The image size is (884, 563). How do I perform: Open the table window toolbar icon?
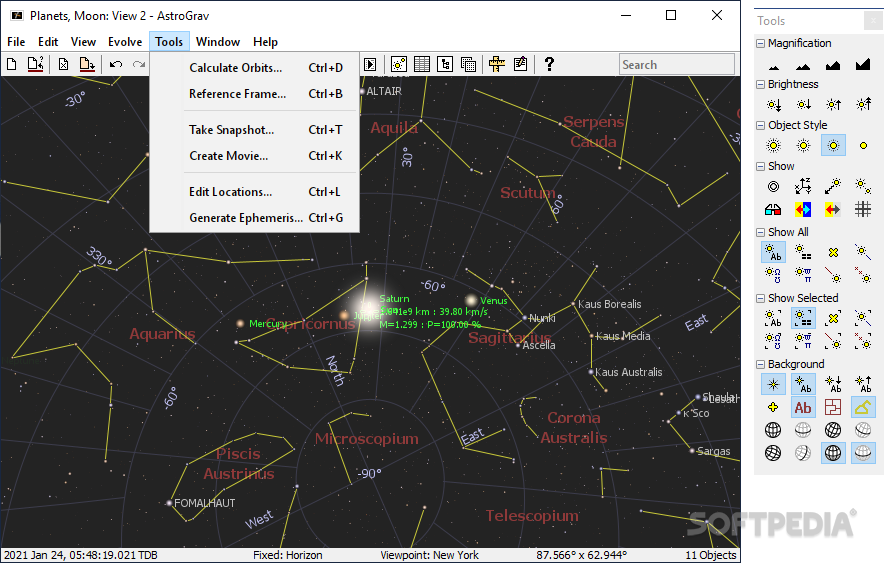422,64
